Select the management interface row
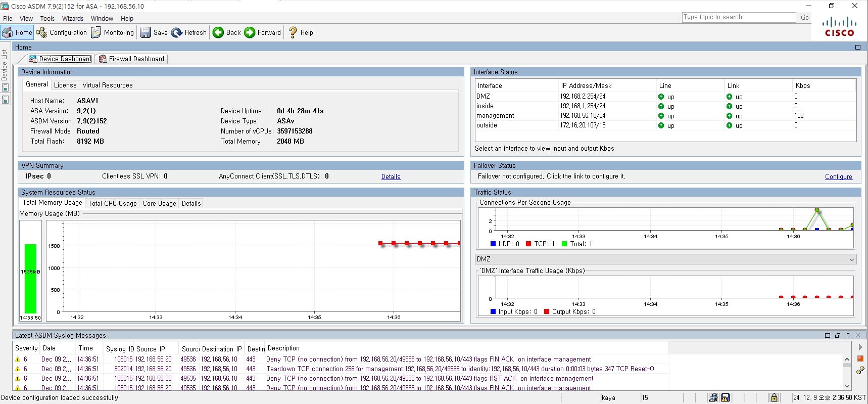 [x=665, y=115]
